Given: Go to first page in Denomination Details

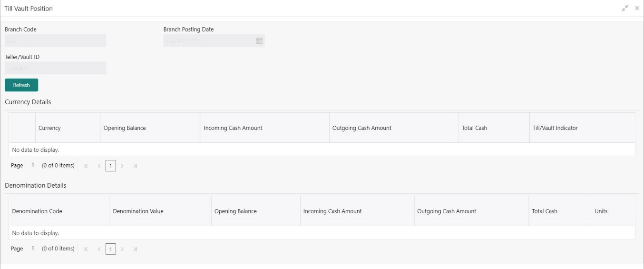Looking at the screenshot, I should tap(86, 249).
